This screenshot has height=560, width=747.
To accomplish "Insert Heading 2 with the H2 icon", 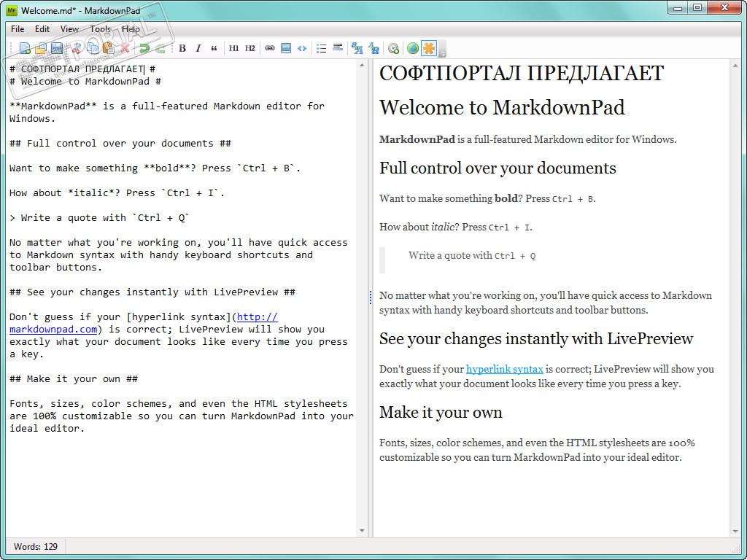I will pos(249,48).
